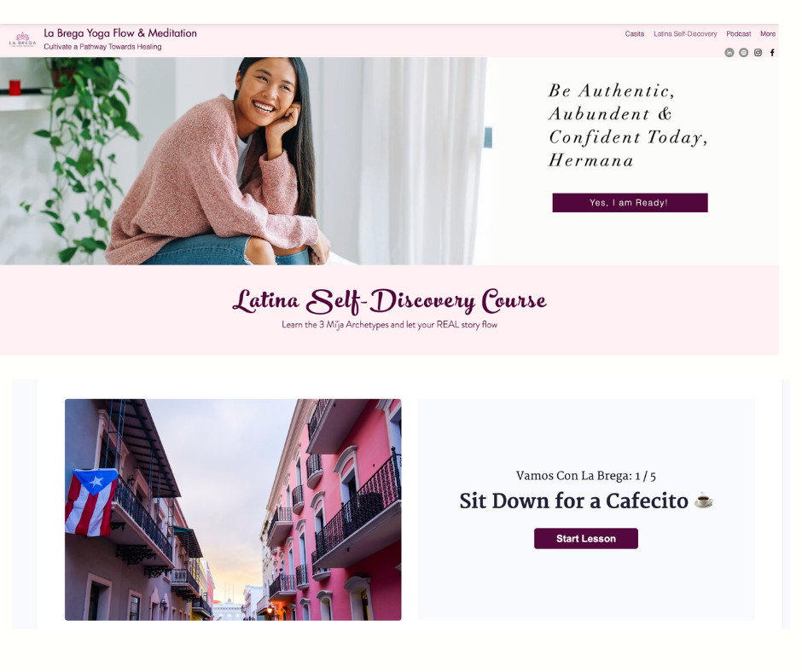802x672 pixels.
Task: Click the Latina Self-Discovery Course heading
Action: (x=389, y=301)
